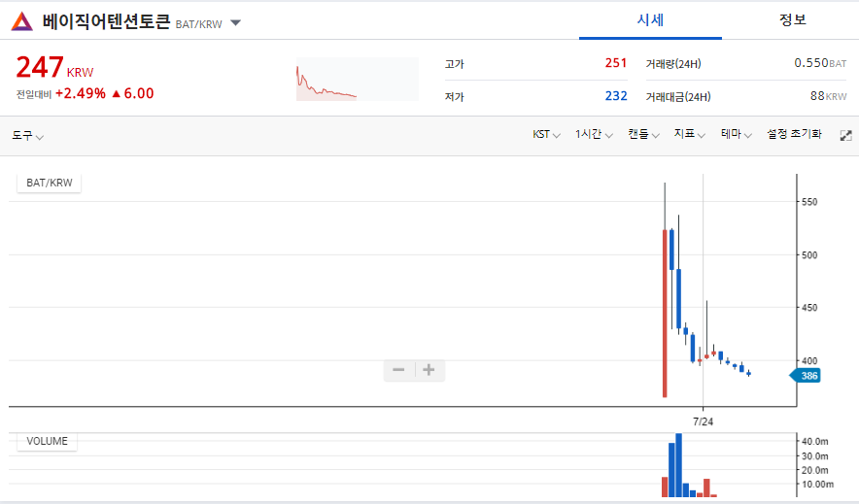This screenshot has width=859, height=504.
Task: Open the KST timezone dropdown
Action: 546,135
